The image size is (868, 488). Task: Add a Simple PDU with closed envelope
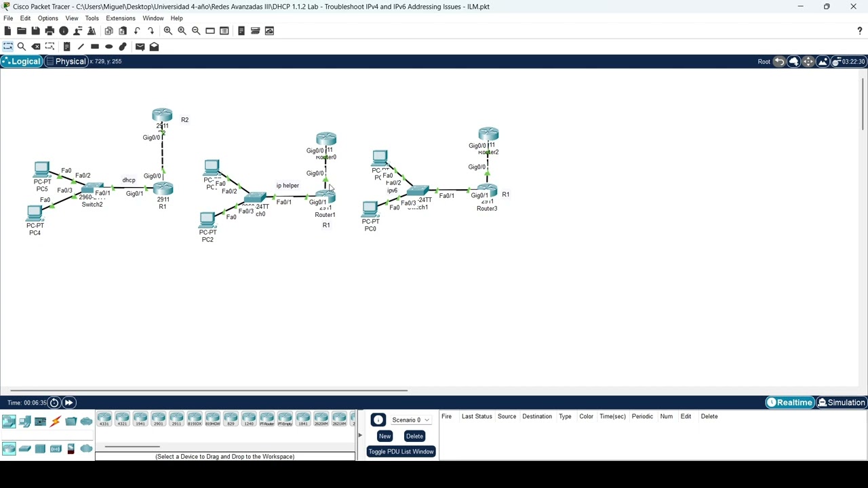tap(140, 46)
